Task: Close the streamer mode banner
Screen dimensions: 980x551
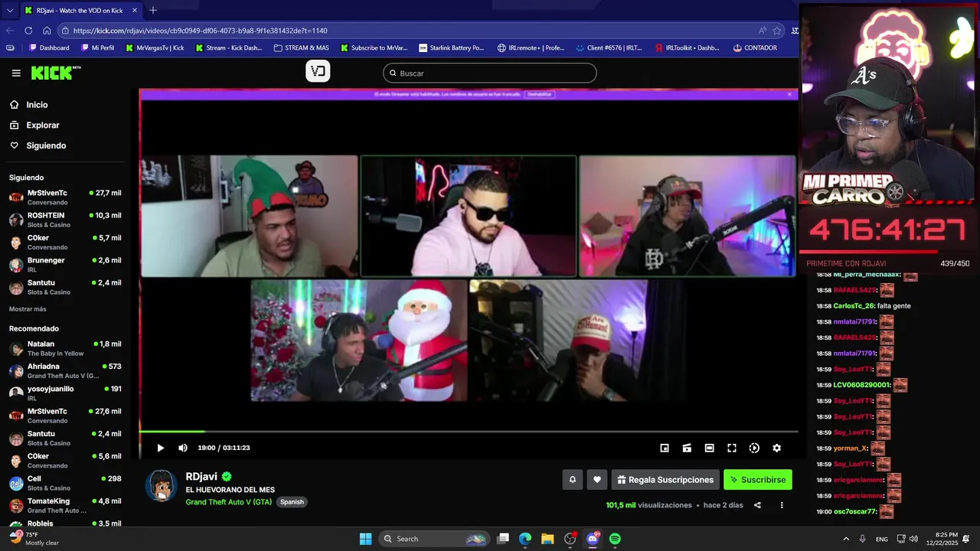Action: tap(789, 94)
